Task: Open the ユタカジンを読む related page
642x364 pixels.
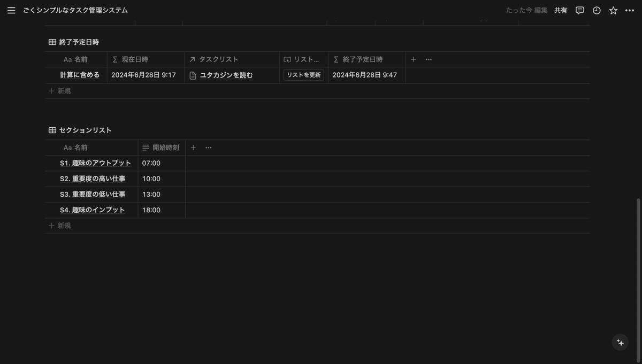Action: [x=226, y=75]
